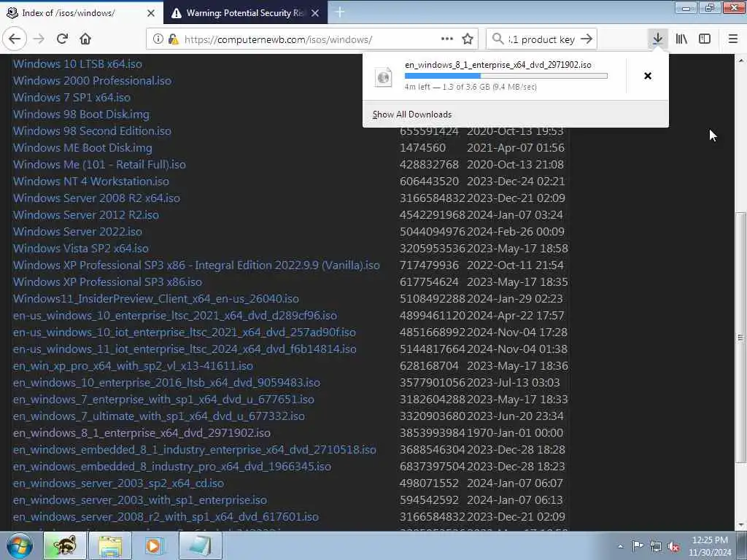
Task: Click en_windows_server_2003_sp2_x64_cd.iso
Action: point(118,483)
